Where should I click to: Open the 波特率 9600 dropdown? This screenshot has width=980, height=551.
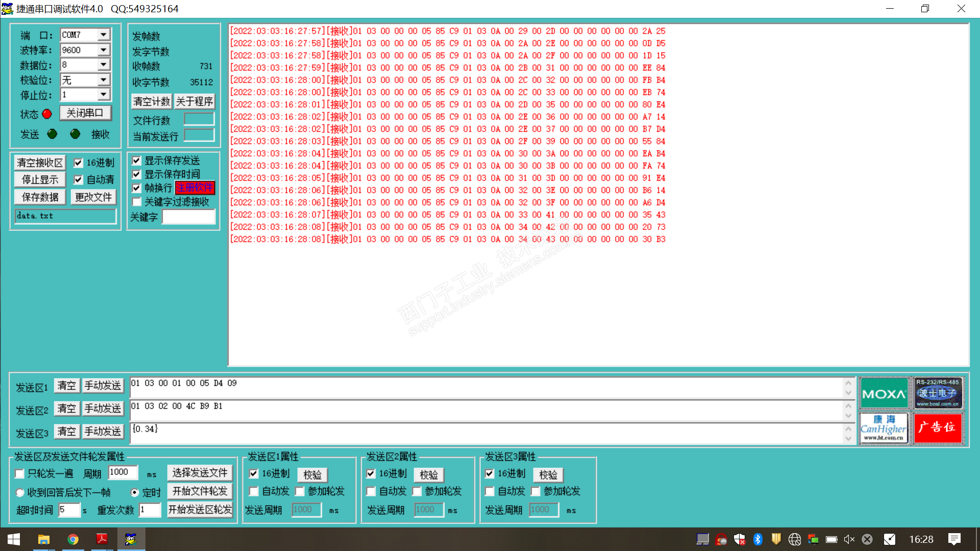pyautogui.click(x=104, y=50)
